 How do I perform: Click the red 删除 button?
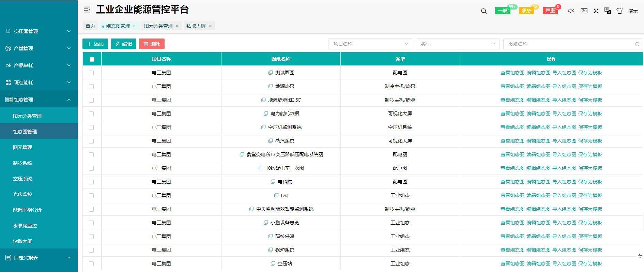point(152,44)
